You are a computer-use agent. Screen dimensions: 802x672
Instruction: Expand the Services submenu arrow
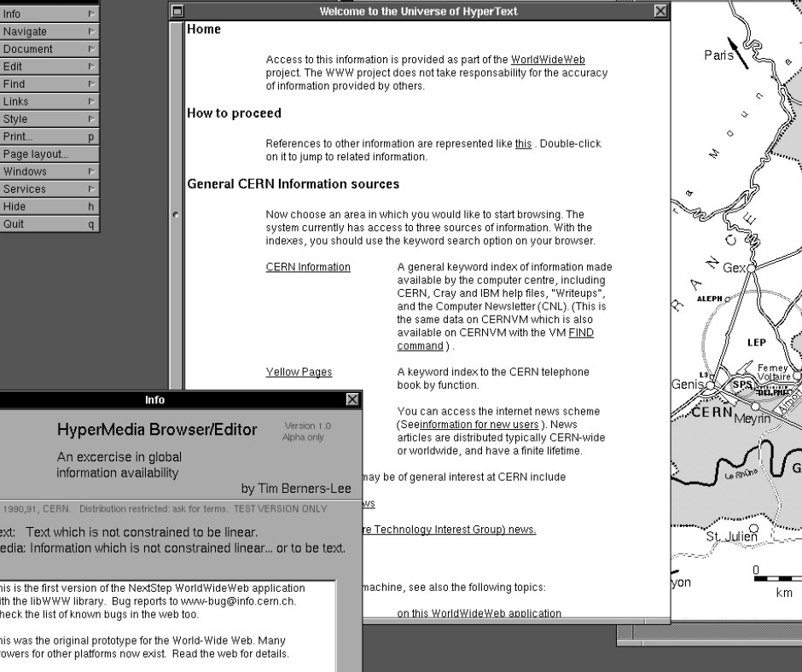tap(91, 188)
